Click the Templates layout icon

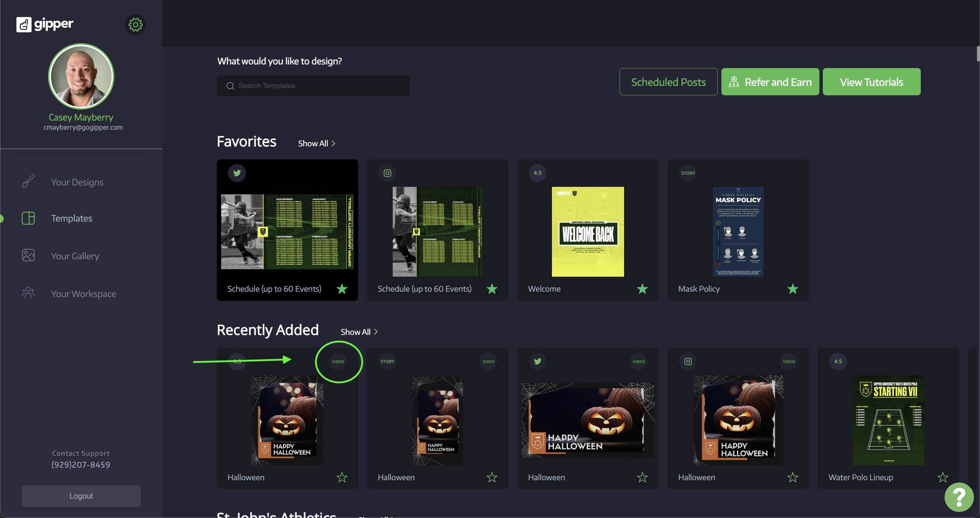(x=28, y=218)
